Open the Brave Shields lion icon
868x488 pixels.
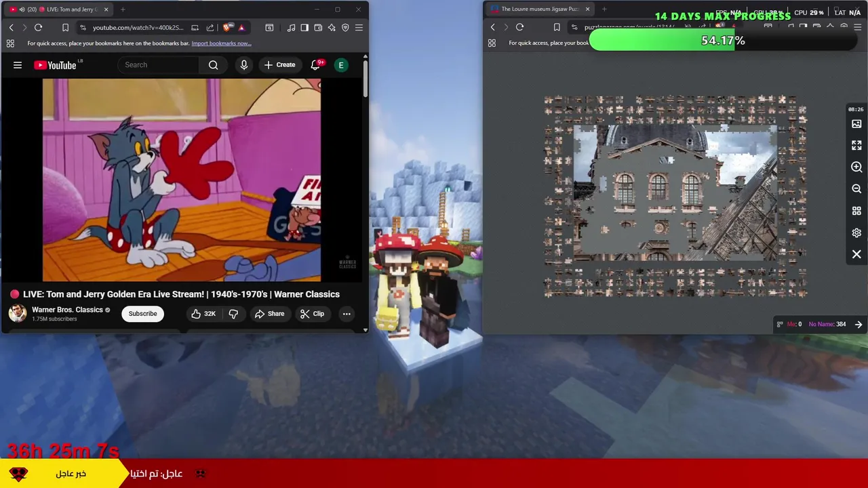pyautogui.click(x=227, y=27)
